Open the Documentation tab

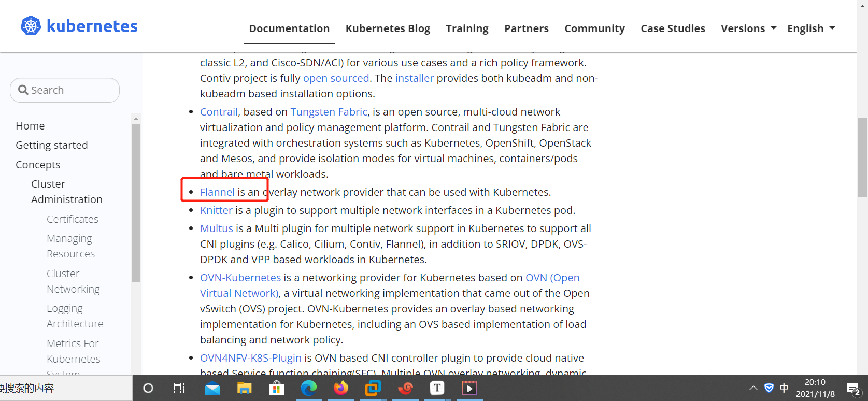click(x=289, y=28)
